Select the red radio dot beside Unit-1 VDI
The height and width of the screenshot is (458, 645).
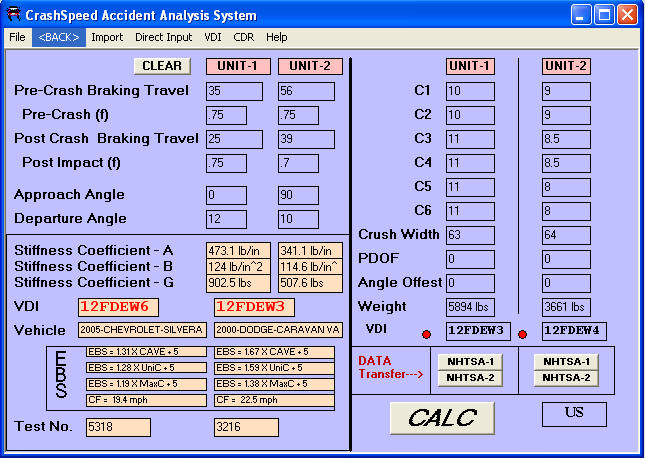click(x=427, y=332)
